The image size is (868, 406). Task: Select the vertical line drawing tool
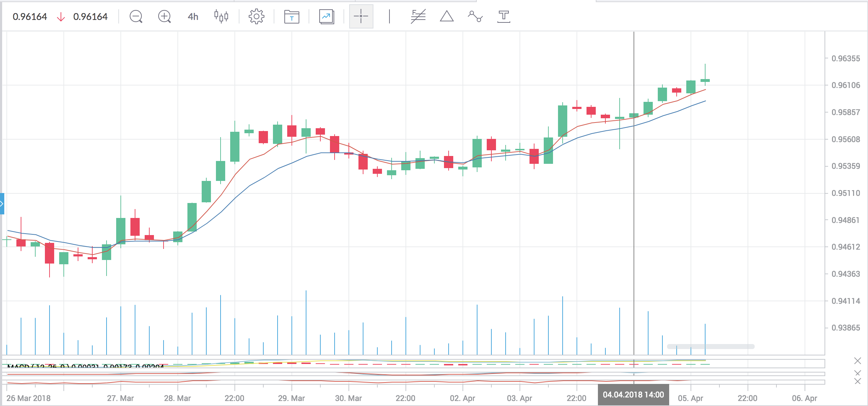[x=389, y=17]
